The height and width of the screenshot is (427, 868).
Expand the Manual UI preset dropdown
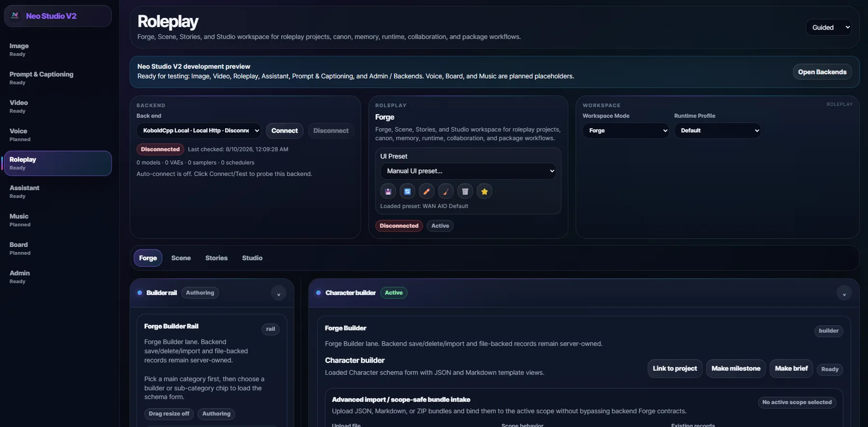[468, 171]
